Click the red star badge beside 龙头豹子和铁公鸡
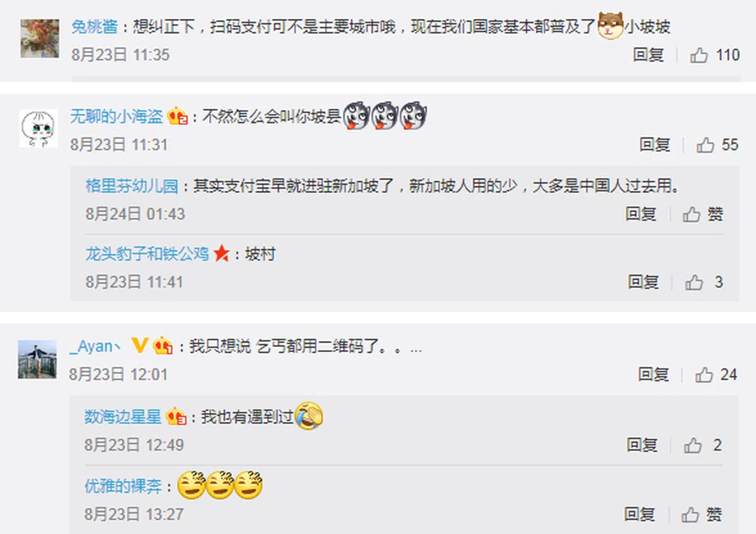The width and height of the screenshot is (756, 534). (221, 254)
